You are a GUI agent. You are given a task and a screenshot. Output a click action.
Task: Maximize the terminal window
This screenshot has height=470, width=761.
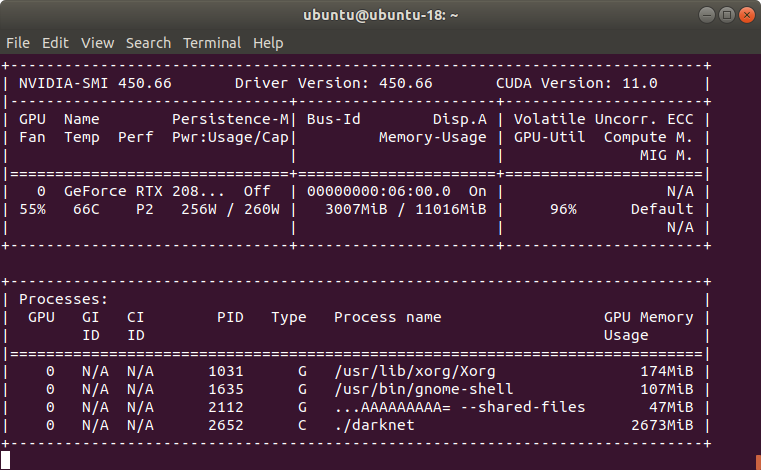tap(727, 15)
